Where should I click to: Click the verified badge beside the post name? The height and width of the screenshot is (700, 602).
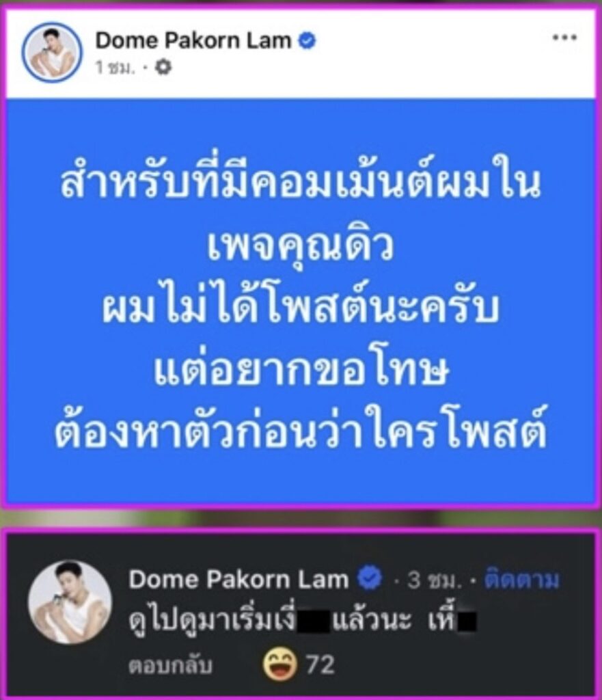[x=307, y=40]
